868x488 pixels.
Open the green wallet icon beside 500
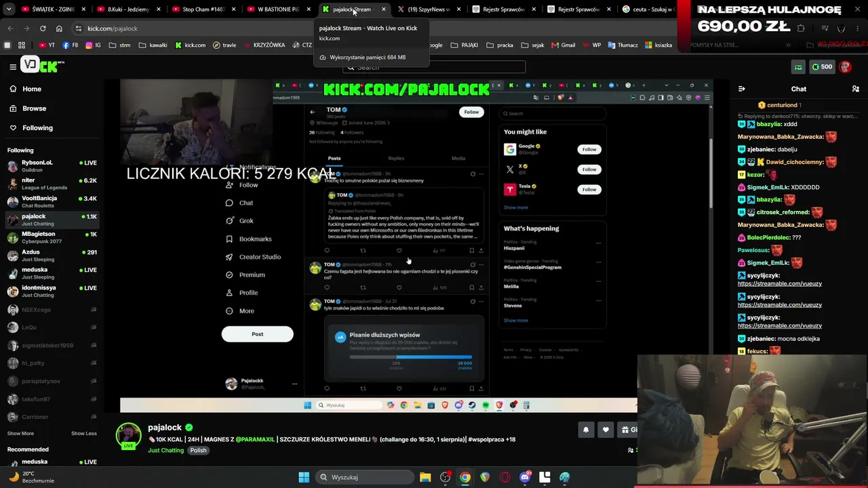(798, 67)
